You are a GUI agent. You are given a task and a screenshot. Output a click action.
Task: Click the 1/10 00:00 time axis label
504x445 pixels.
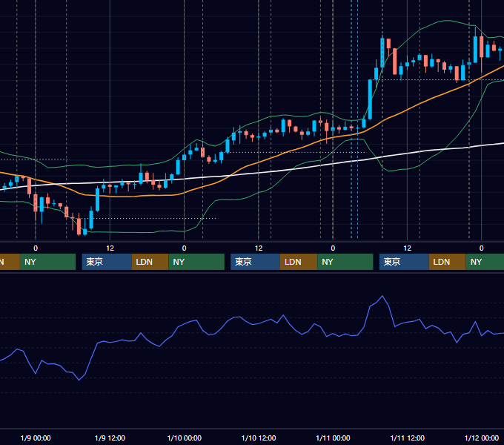tap(184, 438)
